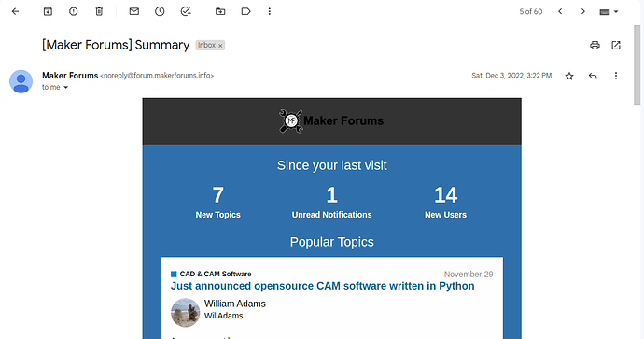
Task: Open the Labels icon
Action: coord(246,11)
